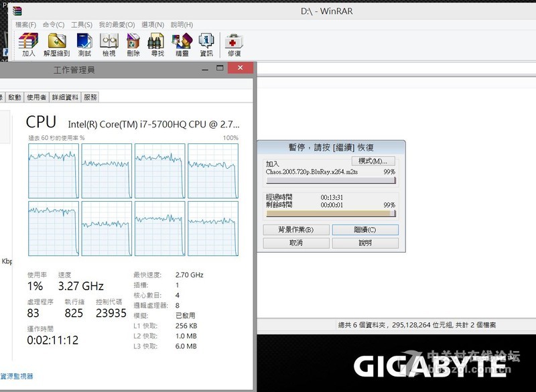Open the Wizard (精靈) toolbar icon
This screenshot has width=536, height=392.
[x=182, y=44]
